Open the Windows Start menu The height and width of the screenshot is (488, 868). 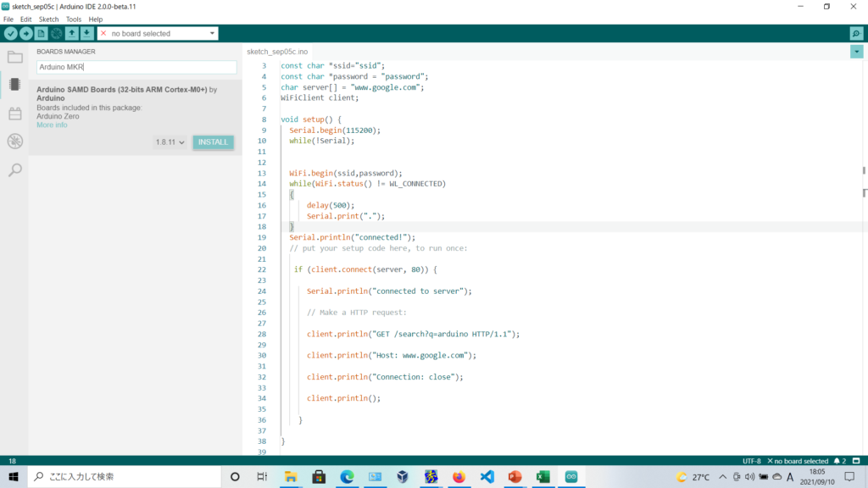click(x=14, y=476)
